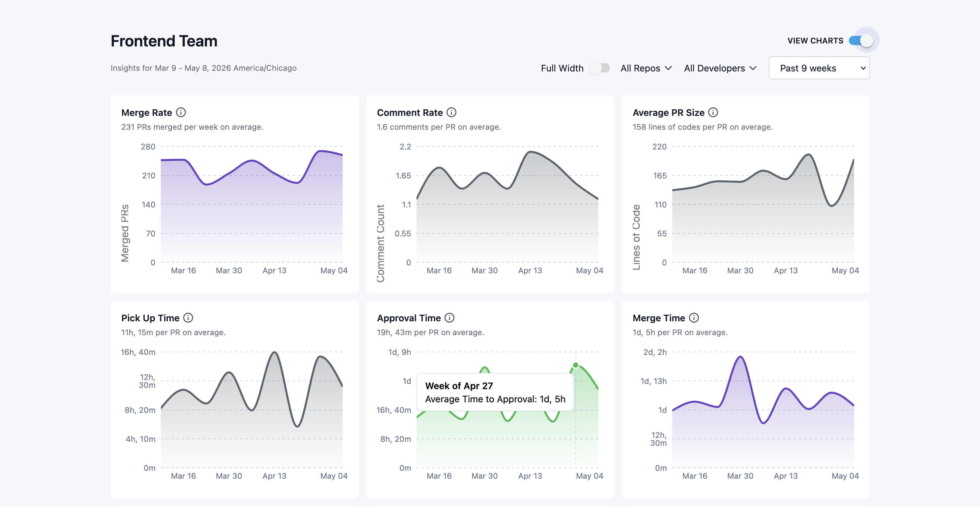Click the Apr 27 data point on Approval Time

(x=575, y=365)
